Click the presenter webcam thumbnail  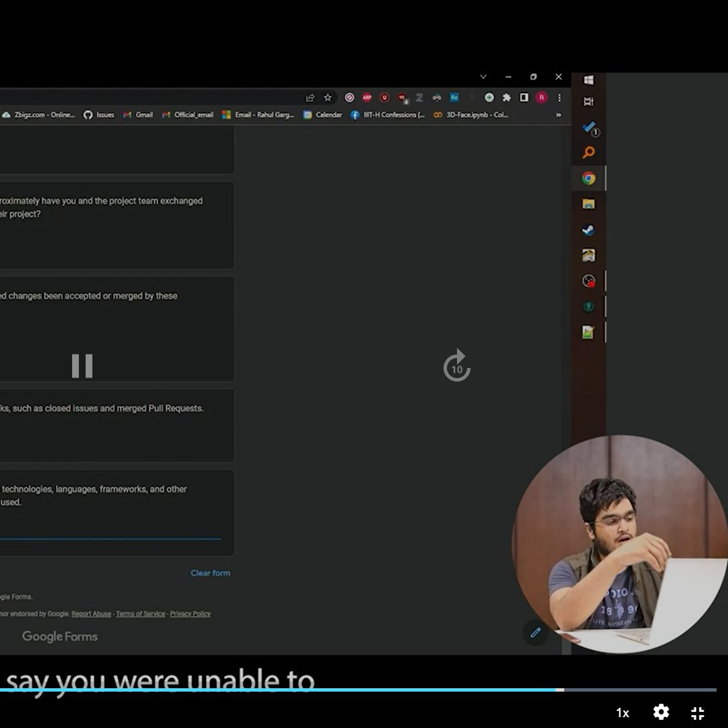coord(620,544)
